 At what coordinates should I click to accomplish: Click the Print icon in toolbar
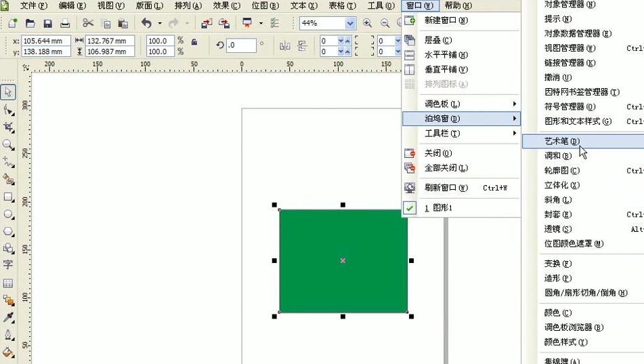pos(65,24)
